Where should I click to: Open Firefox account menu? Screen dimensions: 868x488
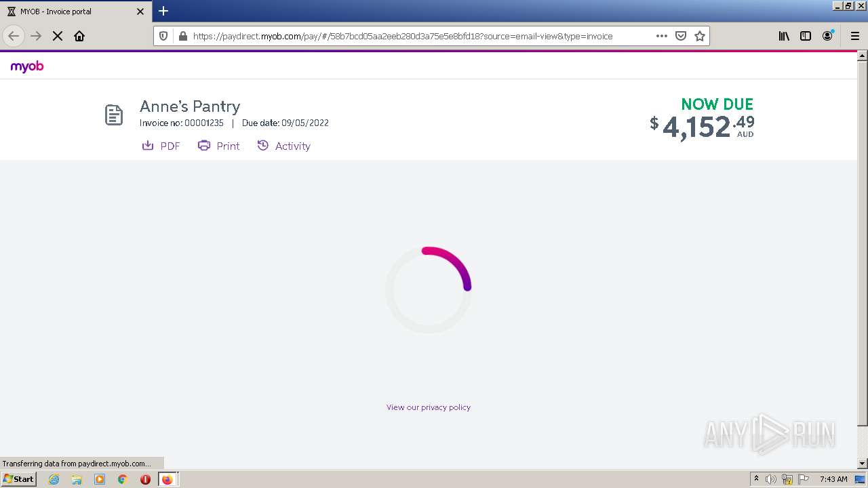827,36
